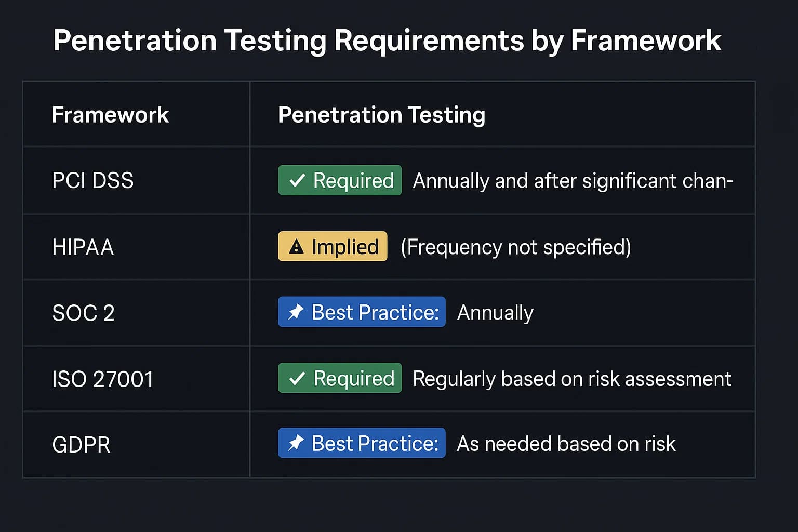Click the pin icon in SOC 2 row
Viewport: 798px width, 532px height.
(x=296, y=312)
